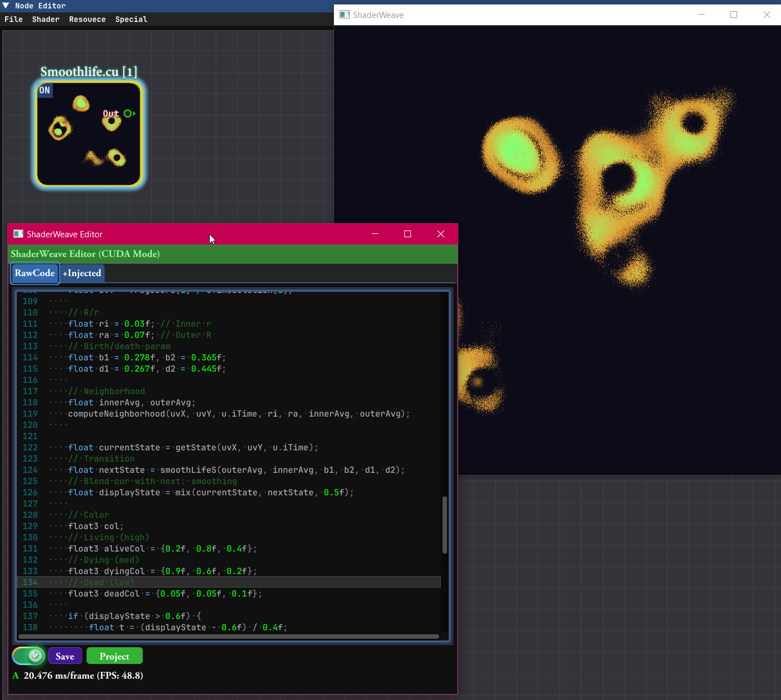Click the green A status indicator near FPS readout

[x=15, y=676]
